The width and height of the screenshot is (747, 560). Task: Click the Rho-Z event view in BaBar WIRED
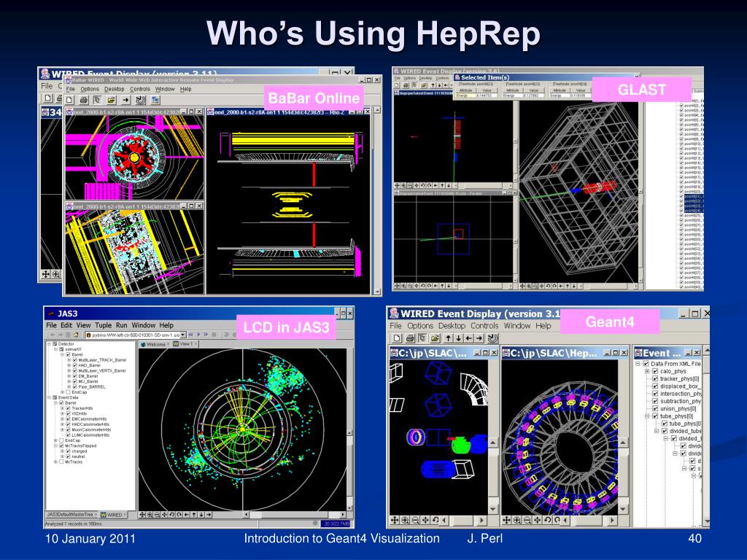(288, 205)
